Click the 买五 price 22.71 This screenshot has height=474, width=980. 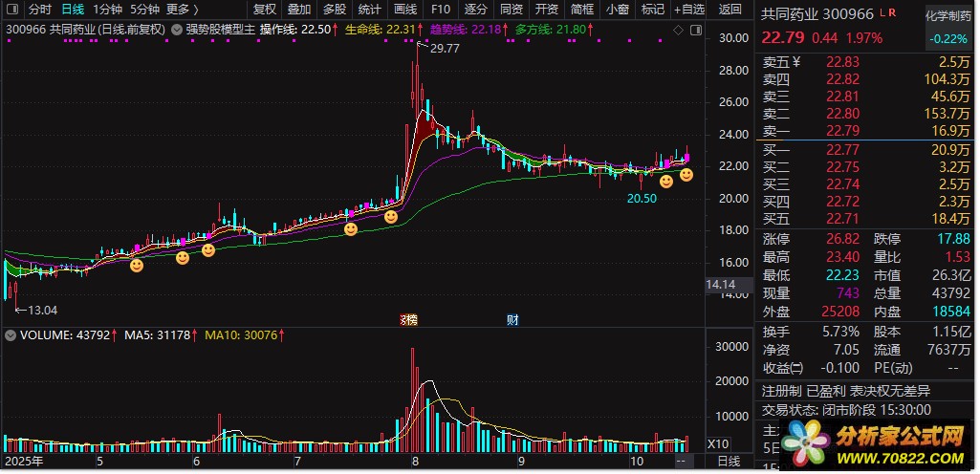[842, 219]
